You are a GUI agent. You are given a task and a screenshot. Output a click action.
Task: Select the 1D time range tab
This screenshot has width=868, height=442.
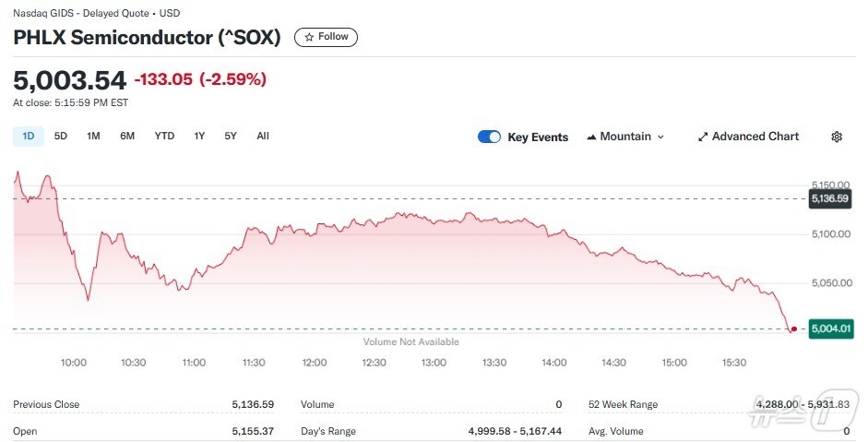[x=28, y=137]
